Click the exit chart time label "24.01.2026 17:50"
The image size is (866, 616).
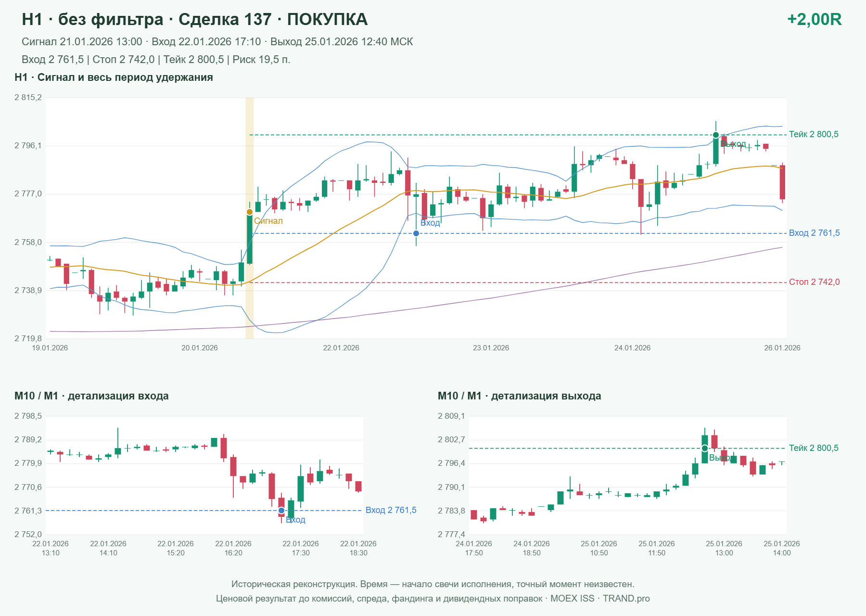(474, 548)
